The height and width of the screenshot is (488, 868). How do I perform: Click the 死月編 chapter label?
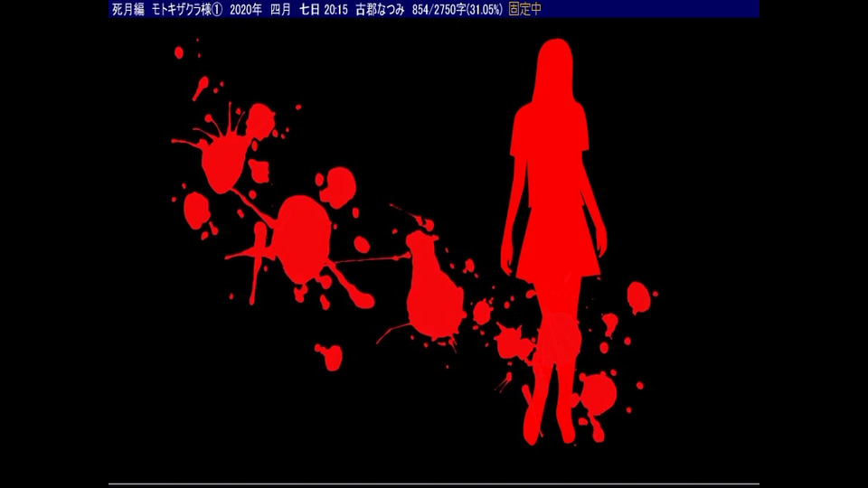[x=127, y=9]
